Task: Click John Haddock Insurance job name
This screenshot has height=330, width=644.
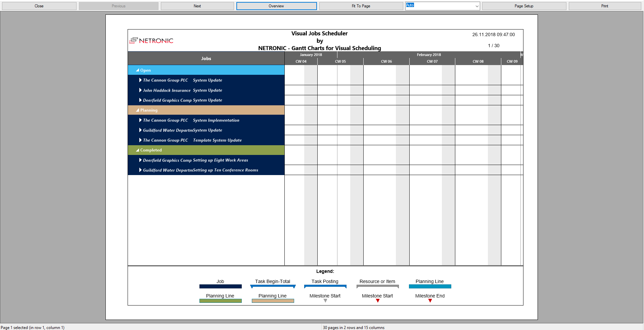Action: click(167, 90)
